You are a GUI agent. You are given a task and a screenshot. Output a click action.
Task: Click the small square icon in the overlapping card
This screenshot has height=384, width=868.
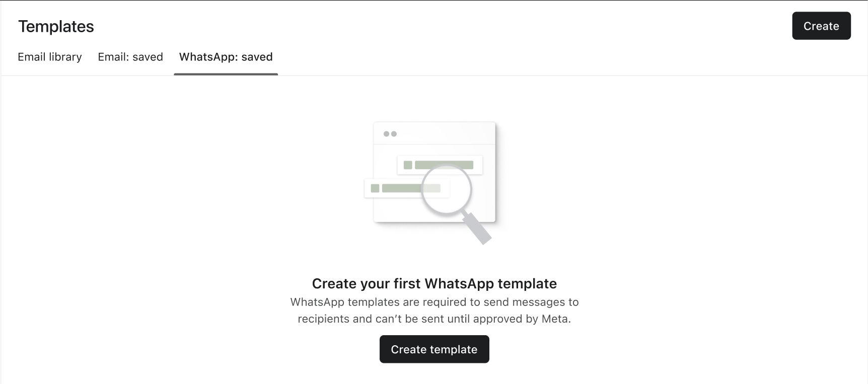click(x=375, y=187)
